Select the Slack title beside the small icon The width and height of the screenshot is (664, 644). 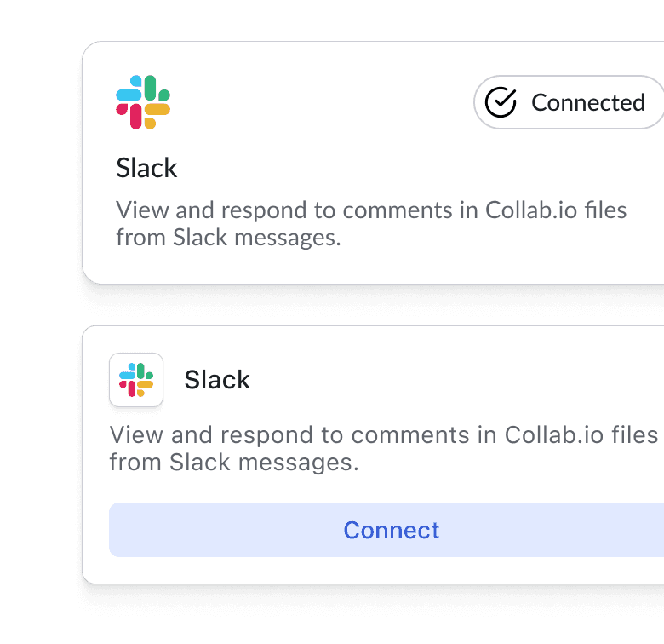pyautogui.click(x=217, y=379)
